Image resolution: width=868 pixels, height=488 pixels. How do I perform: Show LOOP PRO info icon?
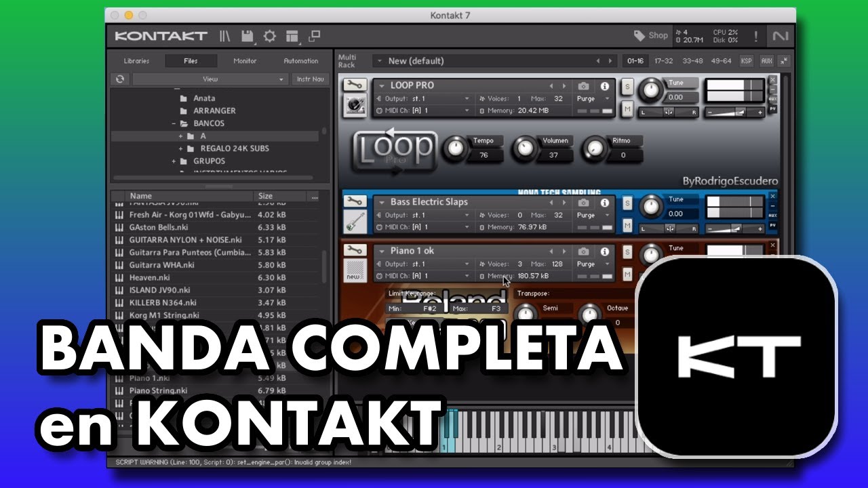click(x=604, y=86)
